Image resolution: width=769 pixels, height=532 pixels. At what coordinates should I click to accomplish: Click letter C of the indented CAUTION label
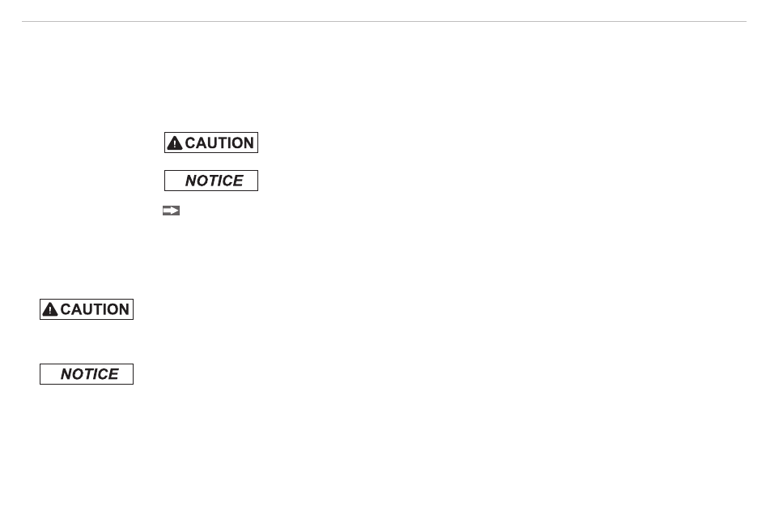[190, 143]
